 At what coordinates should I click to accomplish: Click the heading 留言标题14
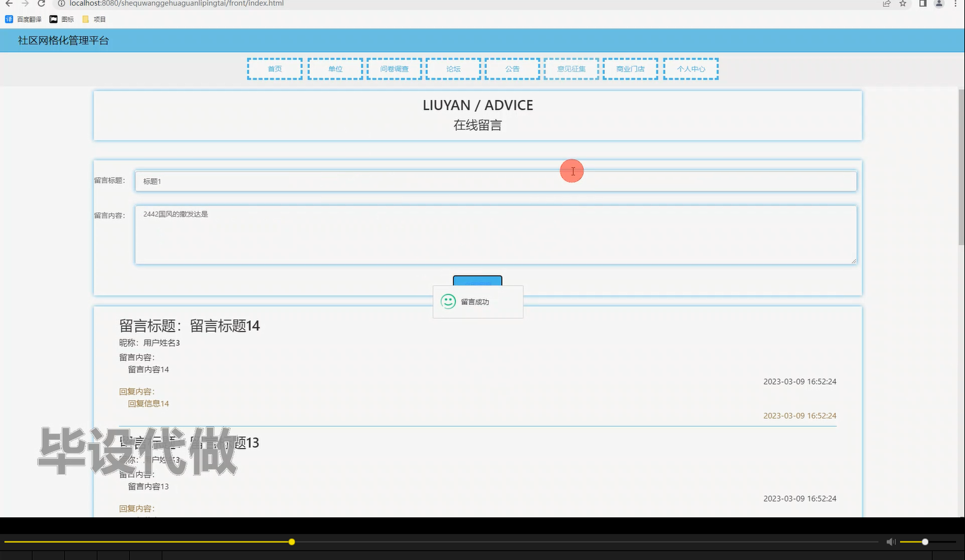[x=190, y=326]
